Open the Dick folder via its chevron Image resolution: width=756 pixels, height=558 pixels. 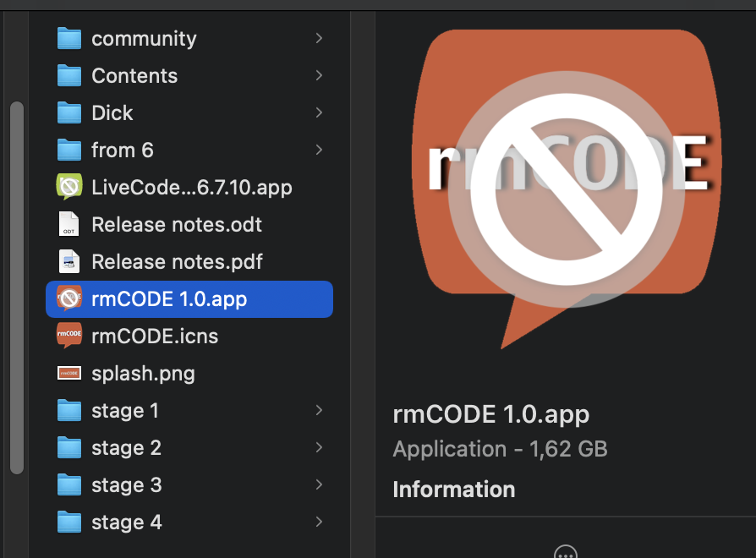coord(319,112)
